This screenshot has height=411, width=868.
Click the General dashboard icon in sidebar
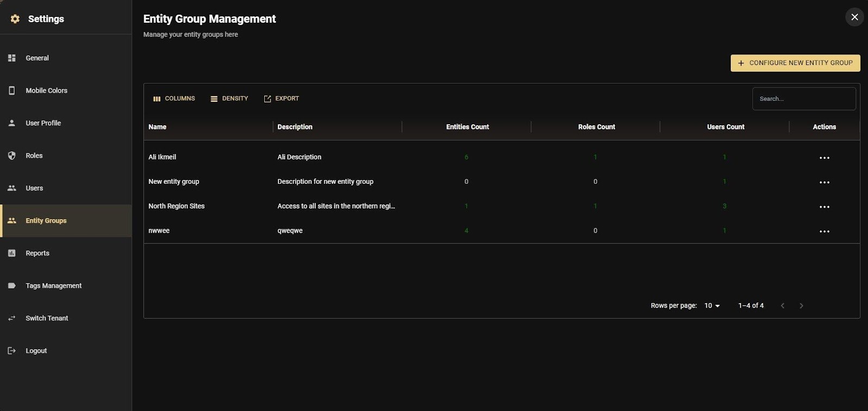[12, 58]
